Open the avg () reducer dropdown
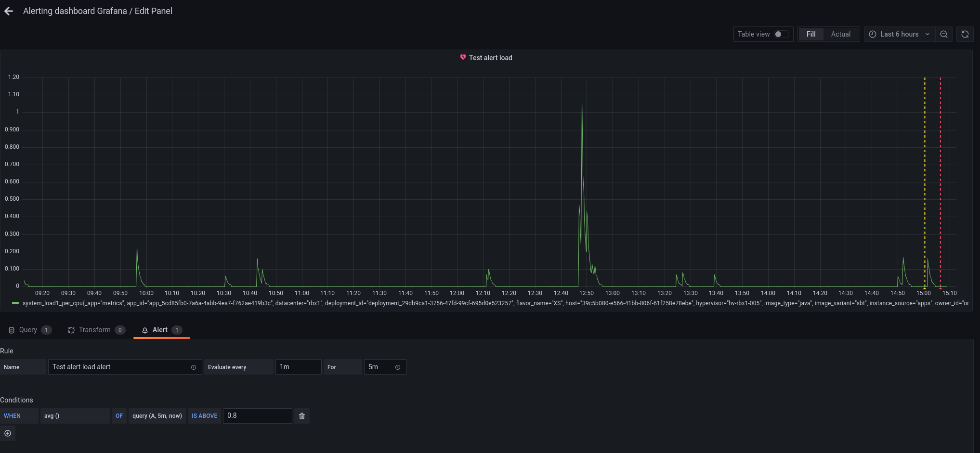 point(75,416)
